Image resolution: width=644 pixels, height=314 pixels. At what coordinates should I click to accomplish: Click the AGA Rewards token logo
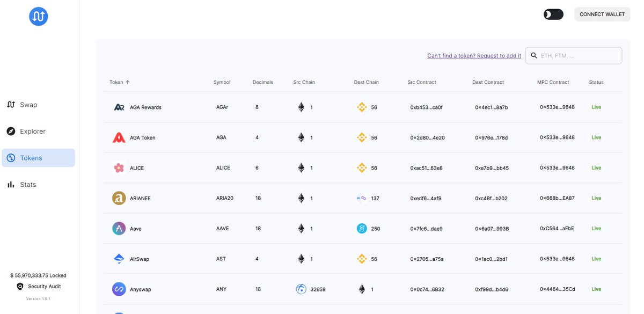coord(119,107)
